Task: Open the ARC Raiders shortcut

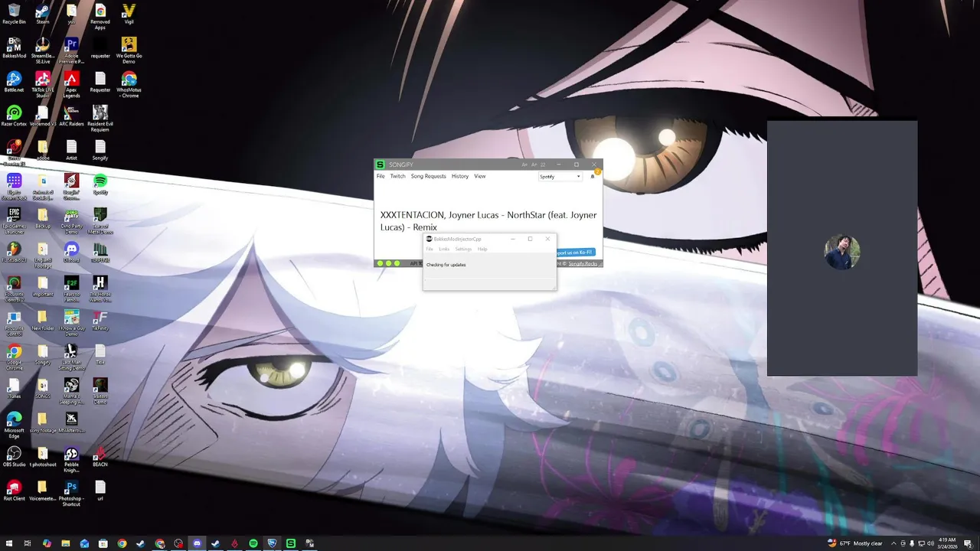Action: click(x=71, y=116)
